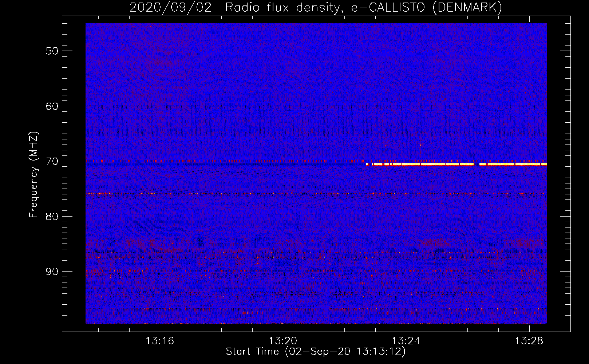
Task: Click the 80 MHz frequency label
Action: click(52, 217)
